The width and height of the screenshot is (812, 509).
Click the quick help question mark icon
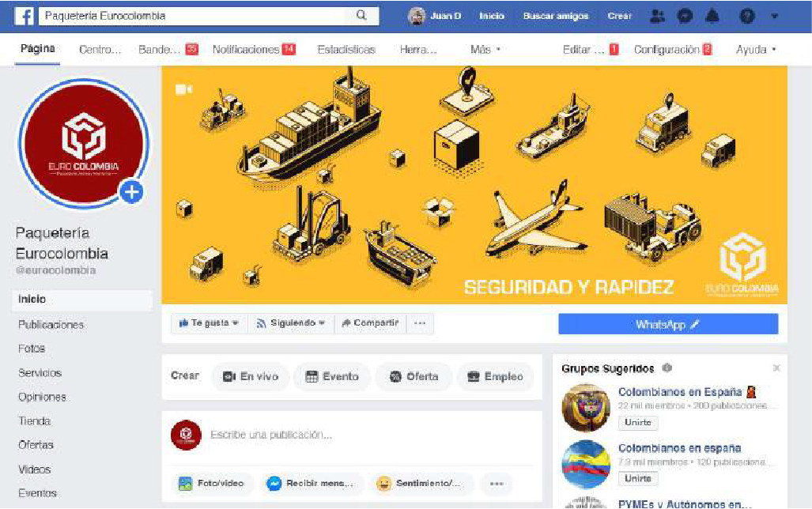746,16
